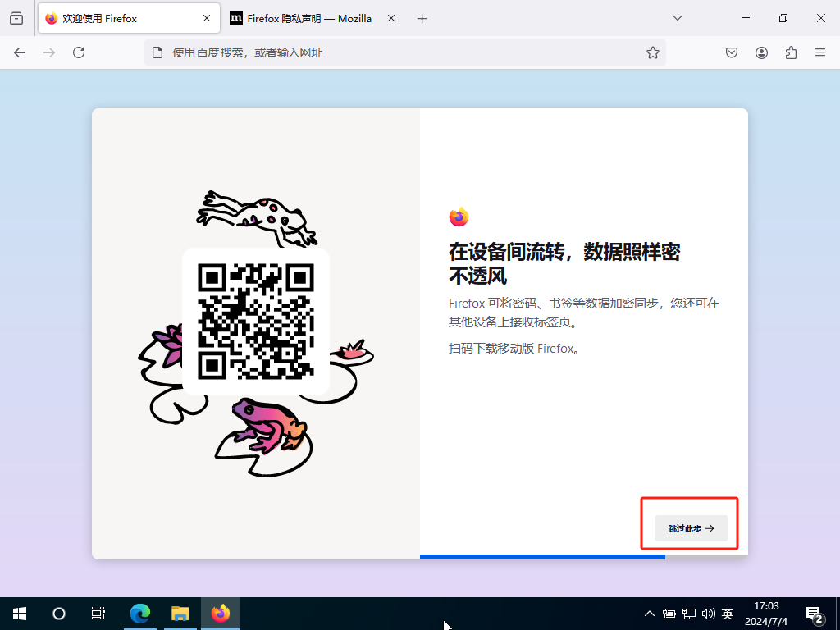
Task: Open the account icon in the toolbar
Action: tap(760, 52)
